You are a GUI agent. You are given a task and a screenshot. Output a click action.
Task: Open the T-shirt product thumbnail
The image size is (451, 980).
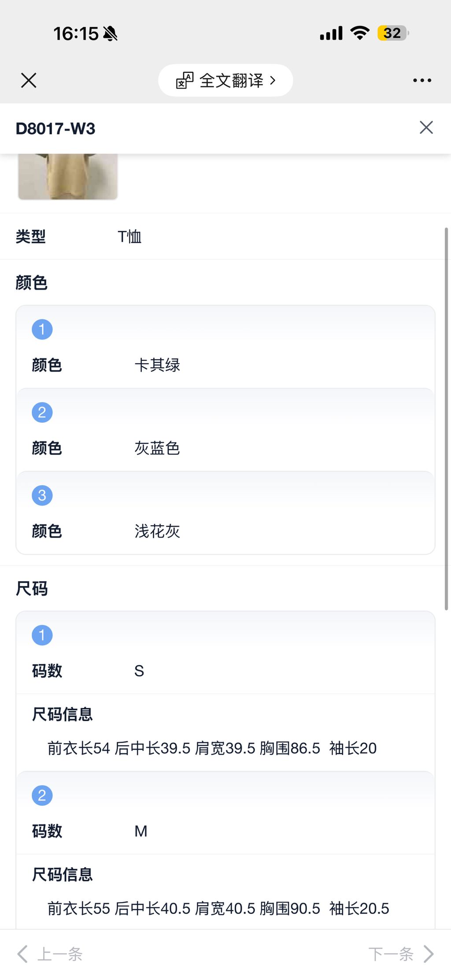tap(68, 176)
